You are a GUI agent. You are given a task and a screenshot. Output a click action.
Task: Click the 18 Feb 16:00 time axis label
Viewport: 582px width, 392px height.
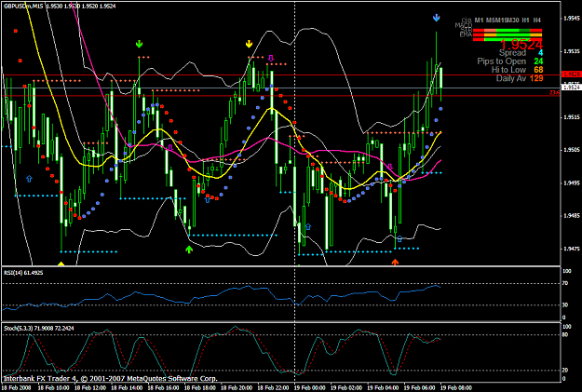pos(162,388)
